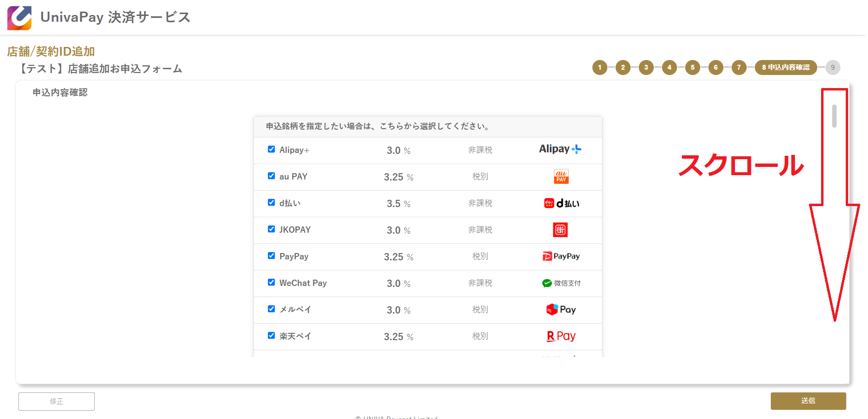The image size is (868, 419).
Task: Click the 3.0 % rate for メルペイ
Action: [x=398, y=310]
